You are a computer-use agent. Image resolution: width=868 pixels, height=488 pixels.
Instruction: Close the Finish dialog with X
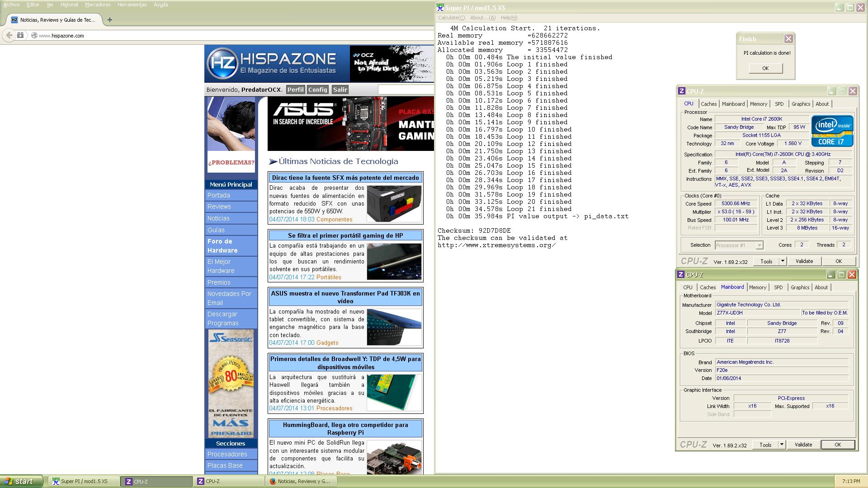point(788,39)
